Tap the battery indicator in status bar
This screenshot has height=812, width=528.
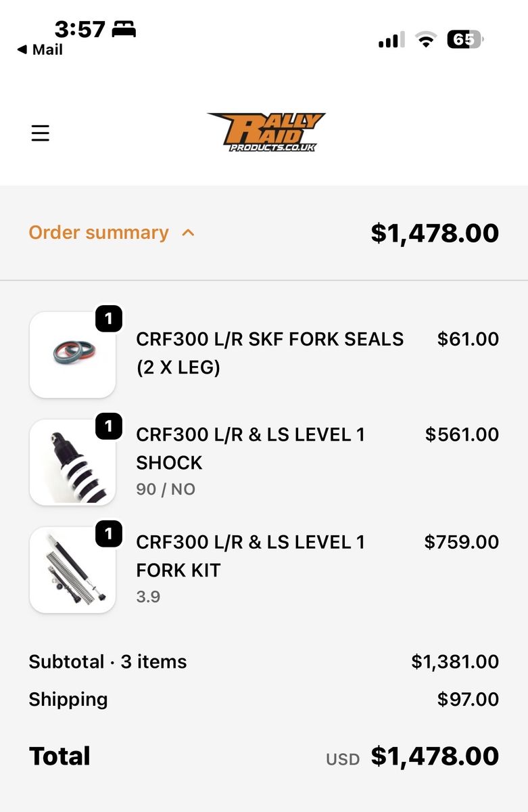tap(464, 40)
